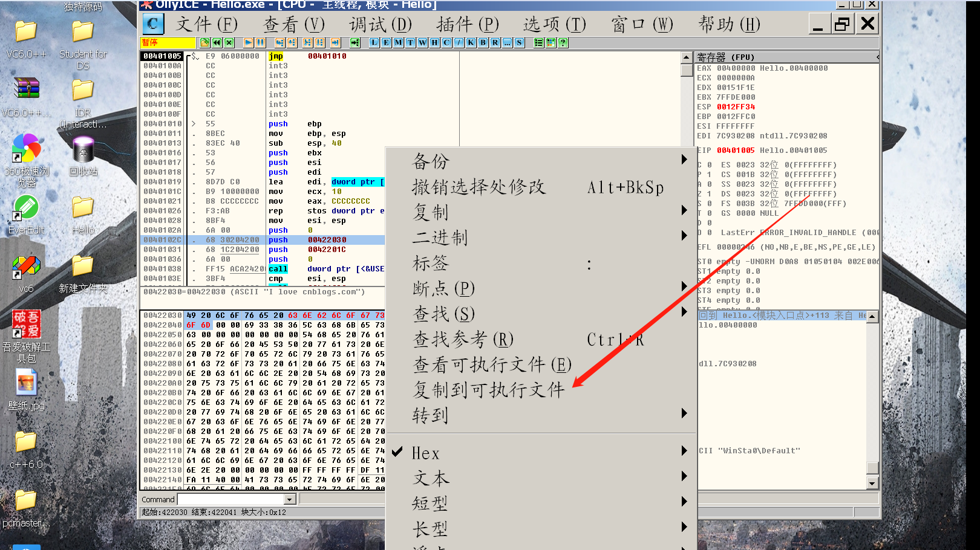
Task: Click the Restart program rewind icon
Action: pos(217,42)
